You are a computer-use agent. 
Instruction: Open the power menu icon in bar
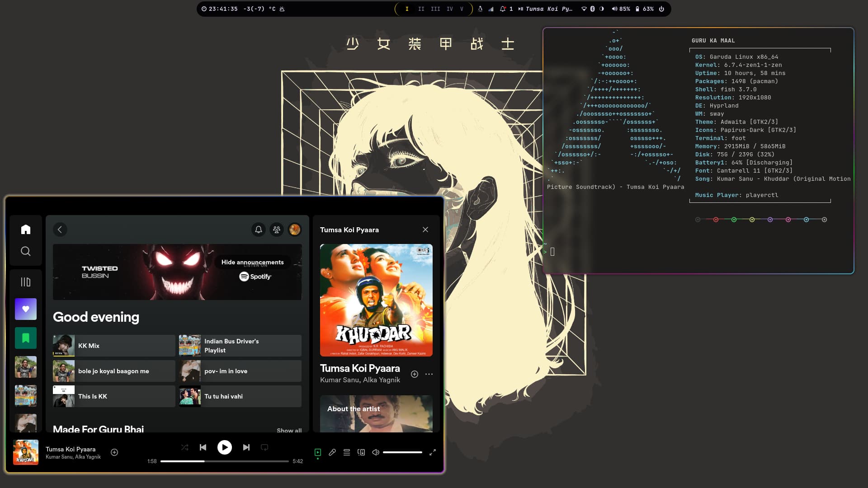pyautogui.click(x=661, y=9)
